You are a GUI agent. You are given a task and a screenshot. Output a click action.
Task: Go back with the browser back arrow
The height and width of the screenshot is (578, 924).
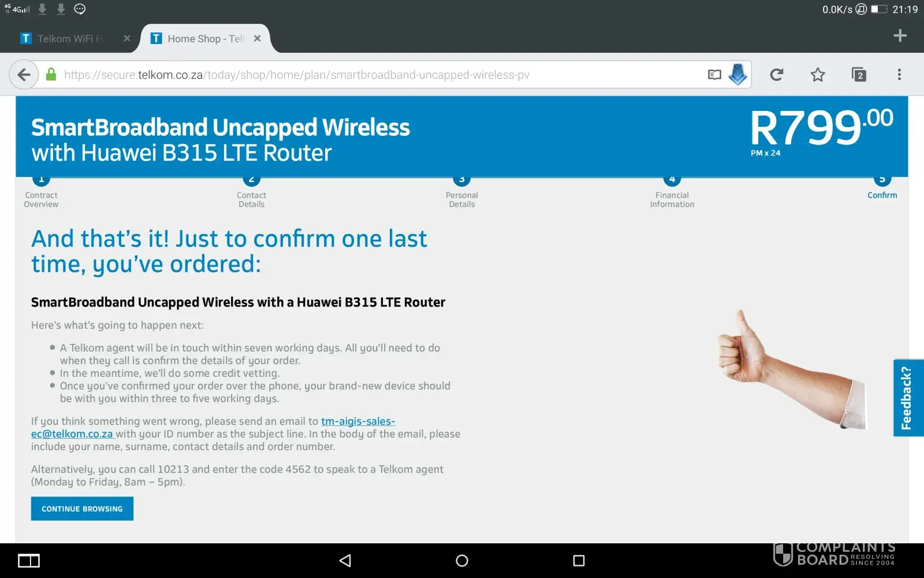click(24, 75)
